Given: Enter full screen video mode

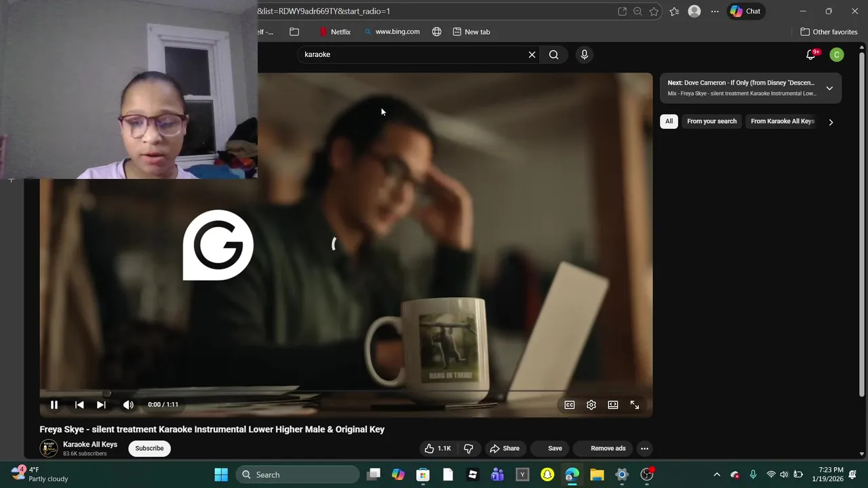Looking at the screenshot, I should coord(635,405).
